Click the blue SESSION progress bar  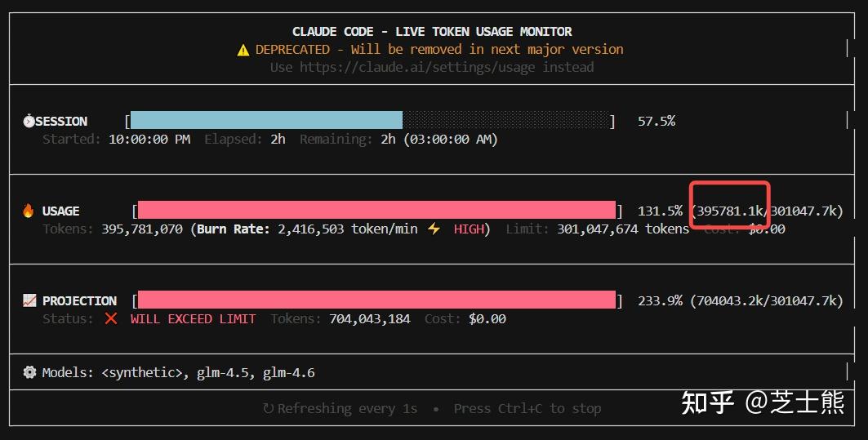click(266, 121)
